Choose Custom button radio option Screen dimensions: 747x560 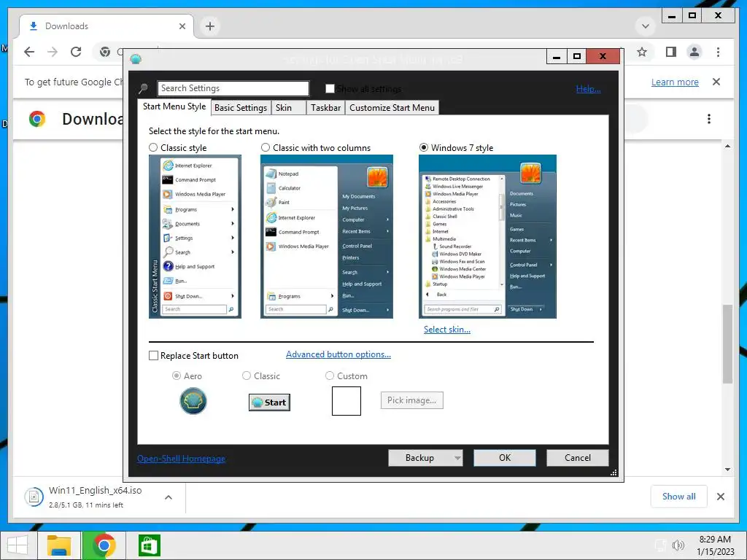(329, 376)
